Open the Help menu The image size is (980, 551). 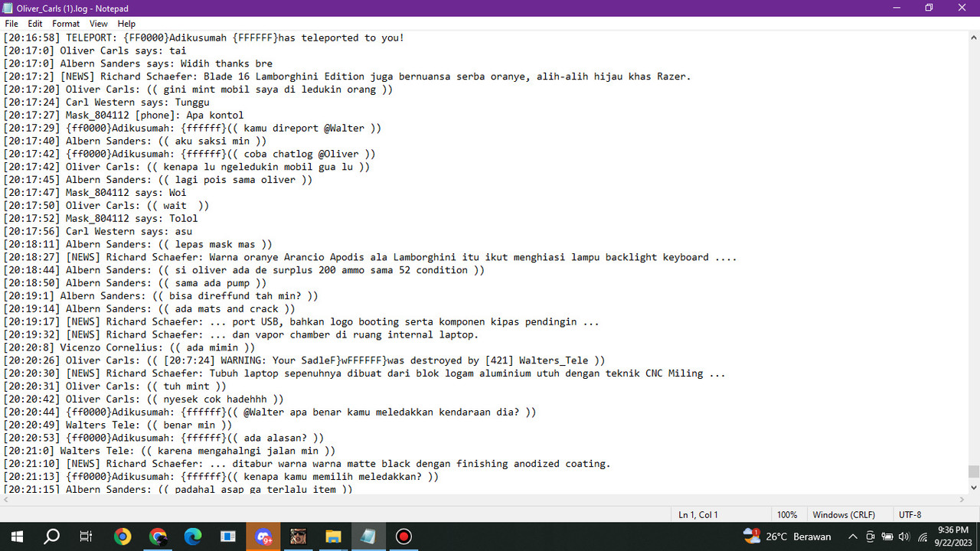(126, 24)
